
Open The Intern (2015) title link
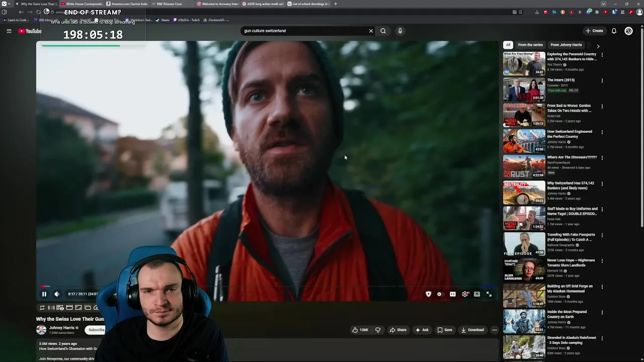pos(560,80)
